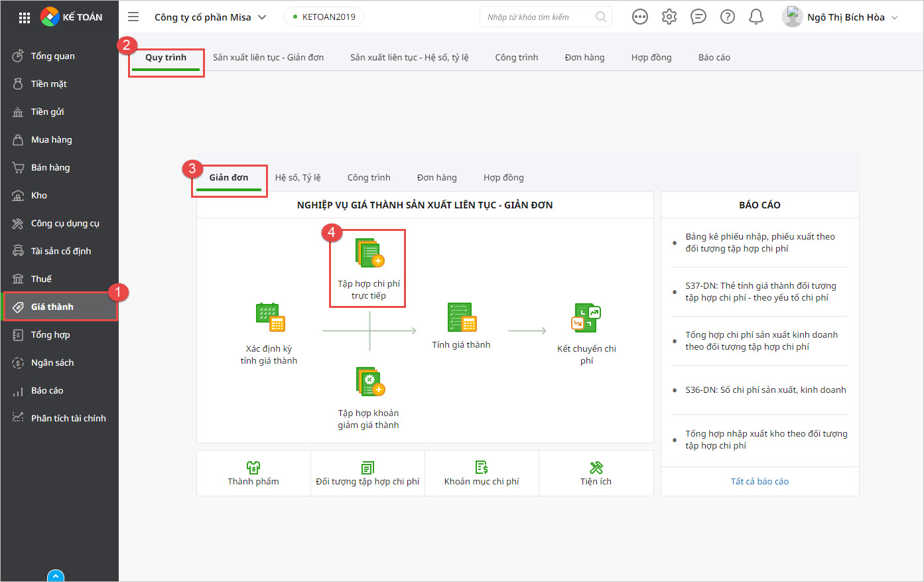Open the more options ellipsis icon
The width and height of the screenshot is (924, 582).
[640, 17]
